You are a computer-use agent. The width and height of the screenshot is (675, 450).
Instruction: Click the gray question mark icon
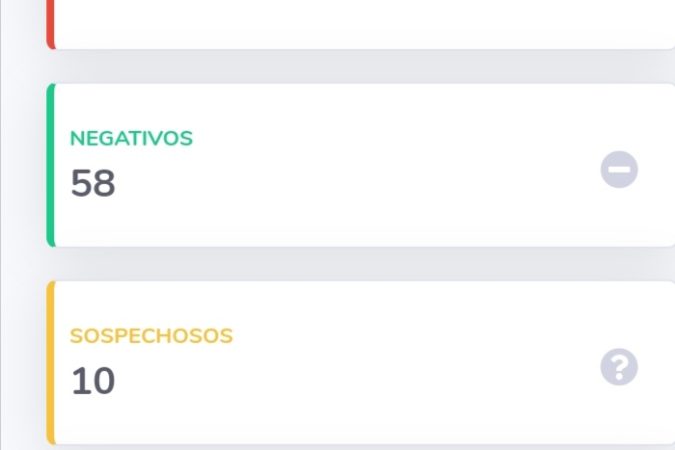619,367
